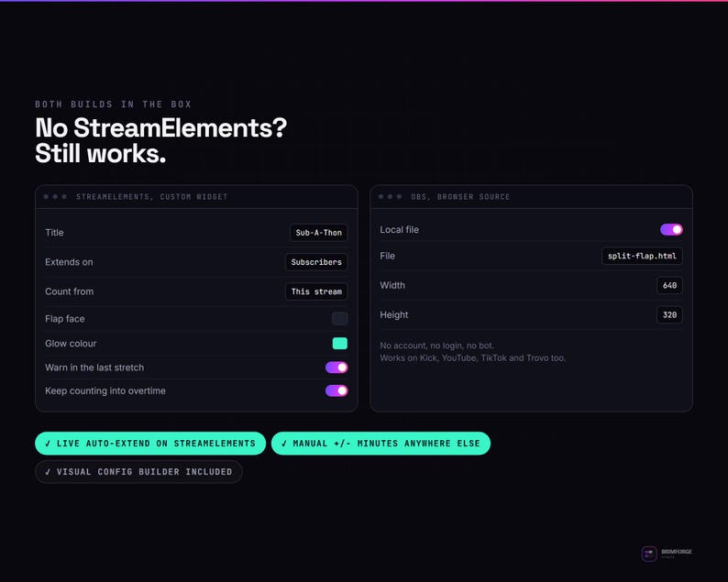The width and height of the screenshot is (728, 582).
Task: Click the Live Auto-Extend on StreamElements pill
Action: tap(150, 444)
